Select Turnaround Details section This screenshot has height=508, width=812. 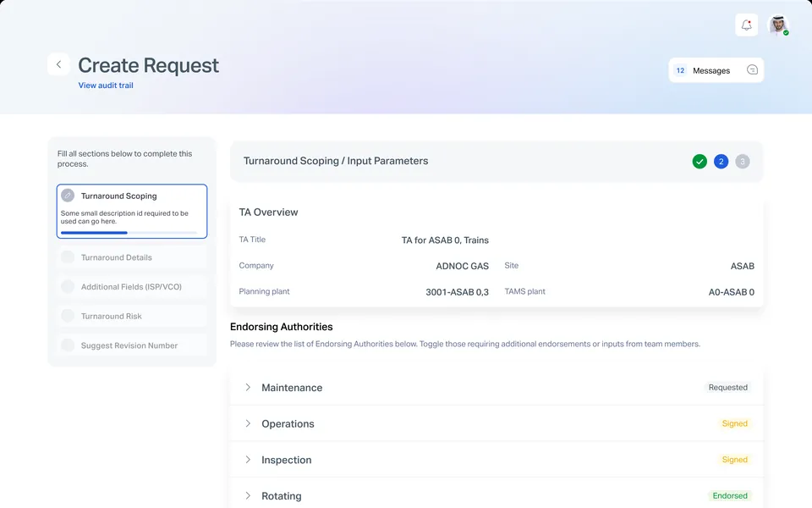pyautogui.click(x=132, y=257)
